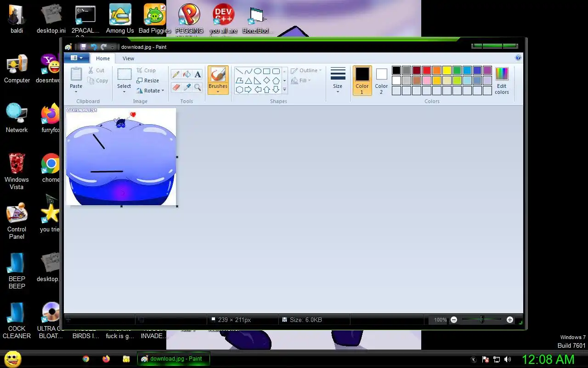Click the drawing on the canvas

pyautogui.click(x=121, y=156)
